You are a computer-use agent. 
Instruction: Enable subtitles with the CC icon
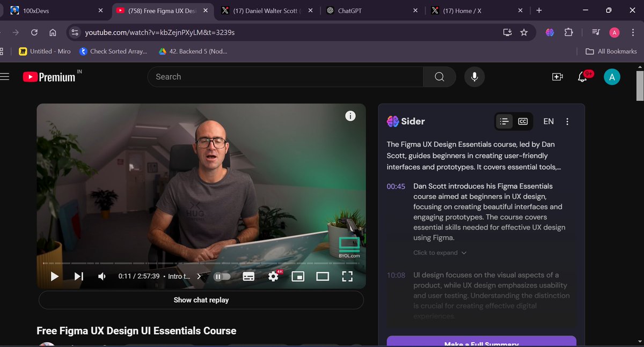(x=248, y=276)
